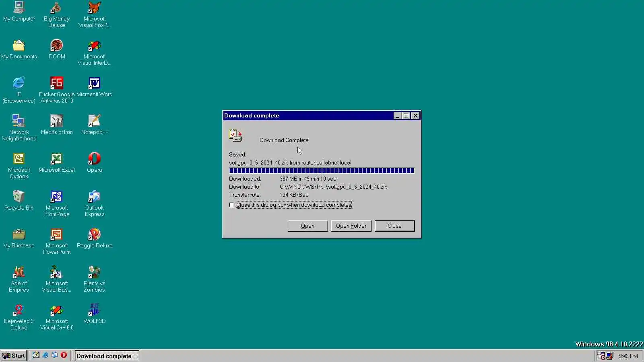This screenshot has width=644, height=362.
Task: Select the Opera desktop shortcut
Action: coord(95,162)
